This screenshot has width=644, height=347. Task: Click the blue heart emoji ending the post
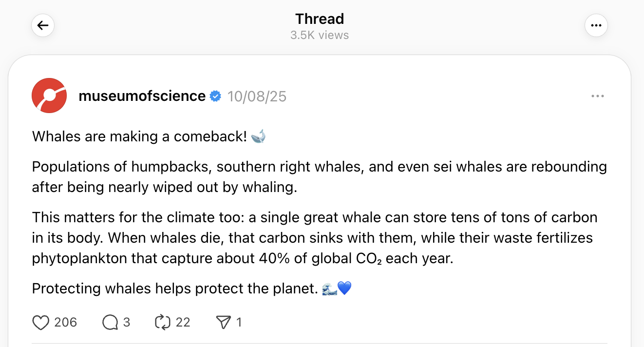click(x=344, y=289)
